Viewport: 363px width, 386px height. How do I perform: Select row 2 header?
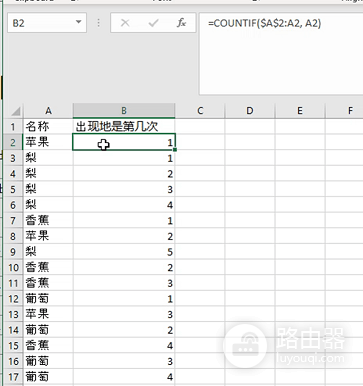pyautogui.click(x=13, y=142)
